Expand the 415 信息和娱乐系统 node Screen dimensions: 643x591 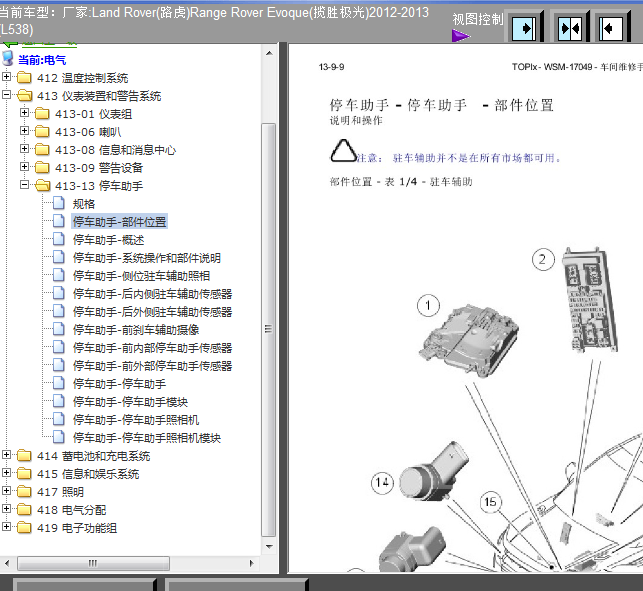click(x=6, y=472)
